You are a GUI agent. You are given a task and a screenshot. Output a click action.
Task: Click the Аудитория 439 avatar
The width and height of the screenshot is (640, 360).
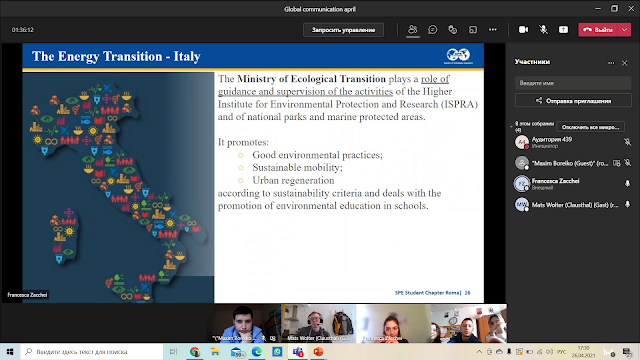(x=522, y=142)
